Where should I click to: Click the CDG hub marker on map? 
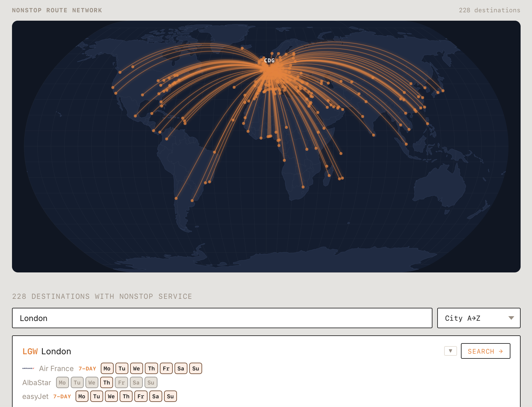[x=269, y=61]
